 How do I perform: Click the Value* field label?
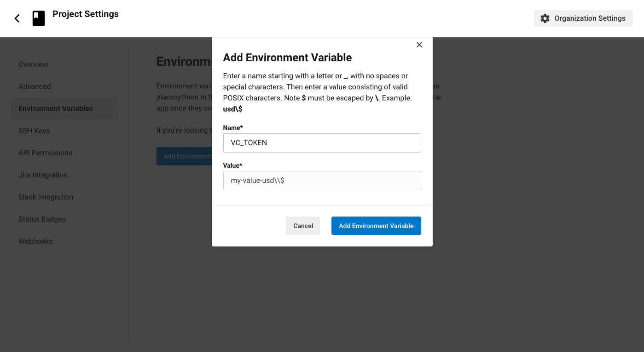tap(232, 165)
